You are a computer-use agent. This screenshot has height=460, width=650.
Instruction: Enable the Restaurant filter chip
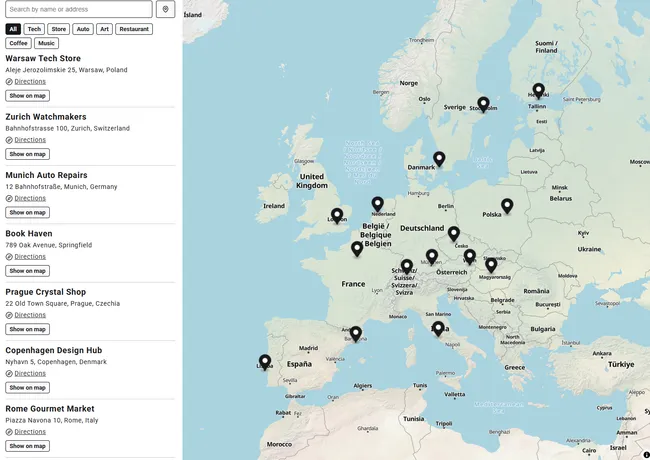(x=134, y=29)
